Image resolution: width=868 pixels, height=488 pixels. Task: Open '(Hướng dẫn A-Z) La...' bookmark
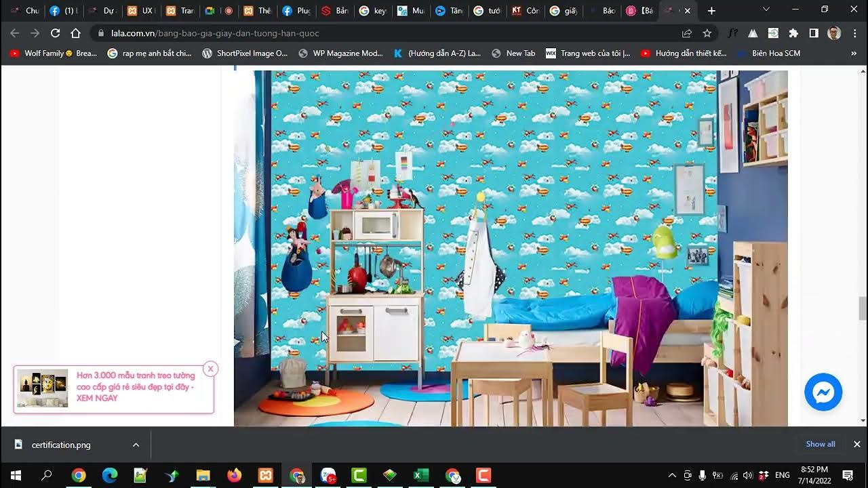(x=437, y=53)
